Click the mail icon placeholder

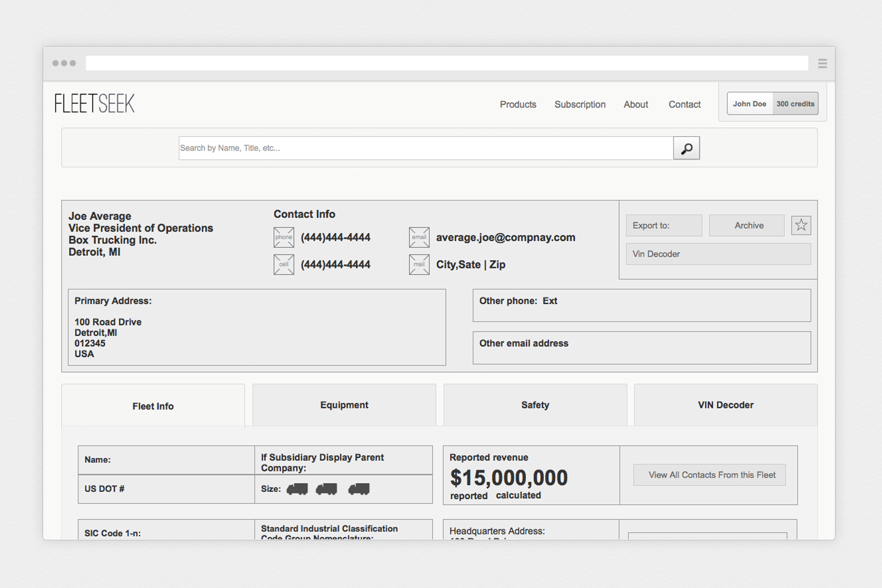coord(419,264)
